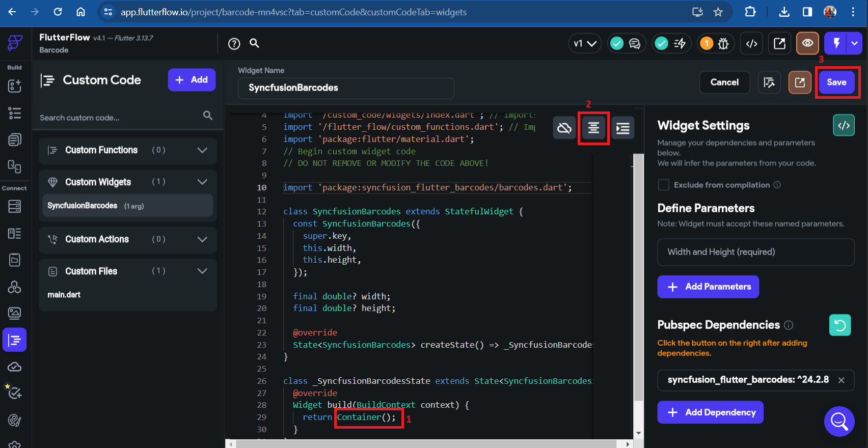Open the run mode dropdown arrow
The width and height of the screenshot is (868, 448).
(855, 43)
